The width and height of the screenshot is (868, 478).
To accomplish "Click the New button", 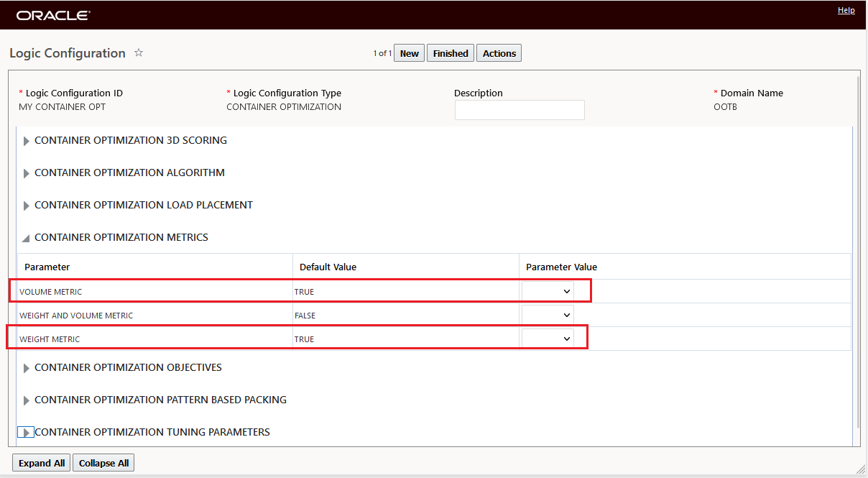I will (410, 53).
